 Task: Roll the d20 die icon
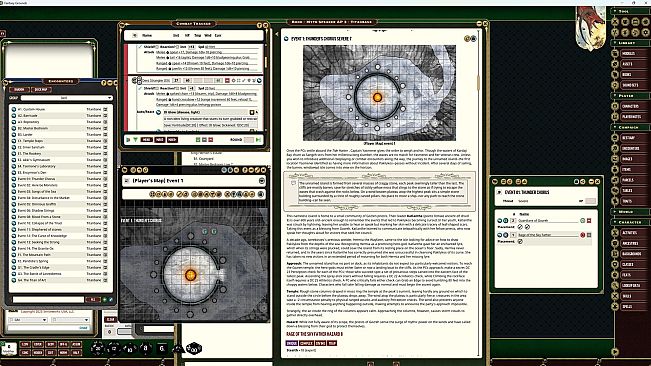98,349
